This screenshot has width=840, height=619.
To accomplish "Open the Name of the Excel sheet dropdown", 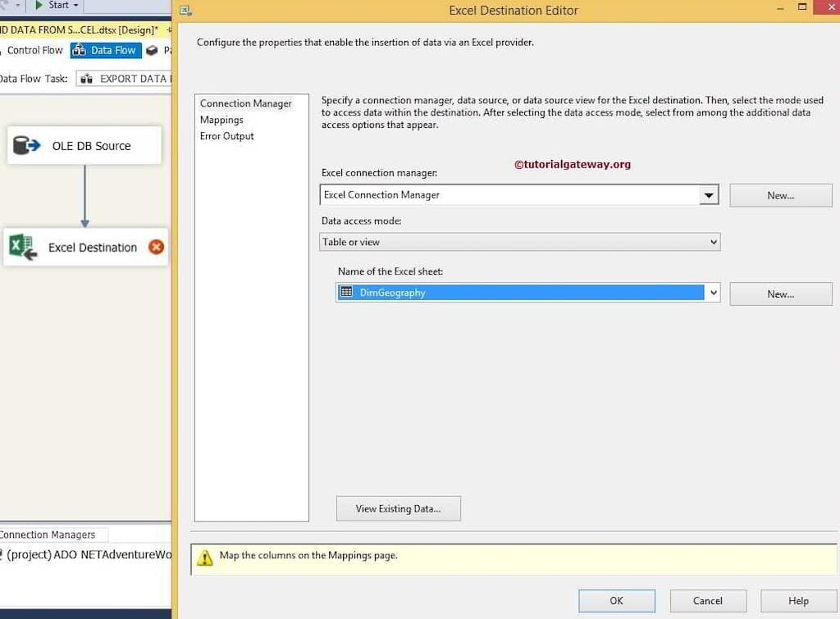I will click(x=712, y=293).
